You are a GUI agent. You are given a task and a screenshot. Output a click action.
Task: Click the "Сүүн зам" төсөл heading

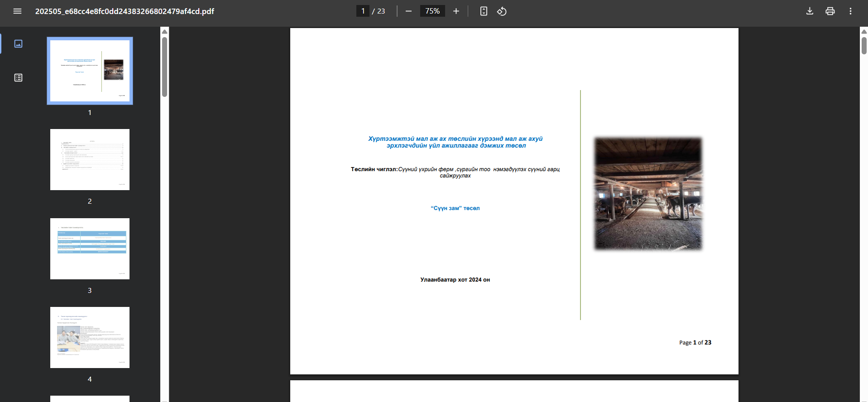pyautogui.click(x=455, y=208)
